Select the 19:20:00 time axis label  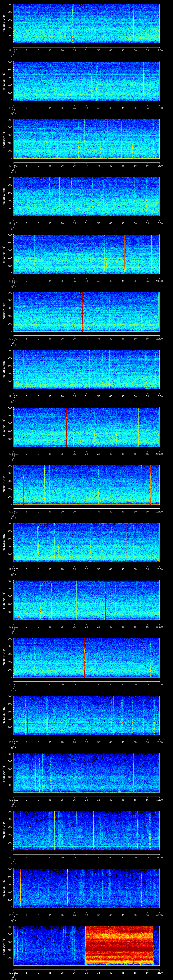[x=14, y=281]
